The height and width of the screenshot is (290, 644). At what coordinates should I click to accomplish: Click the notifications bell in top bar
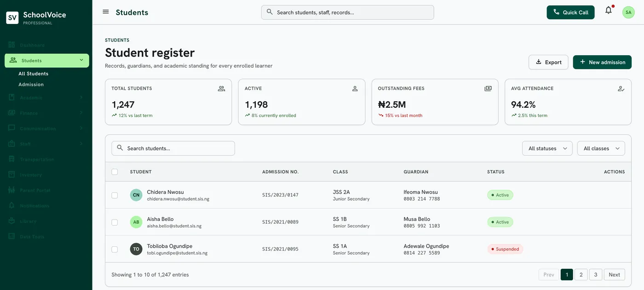tap(609, 10)
